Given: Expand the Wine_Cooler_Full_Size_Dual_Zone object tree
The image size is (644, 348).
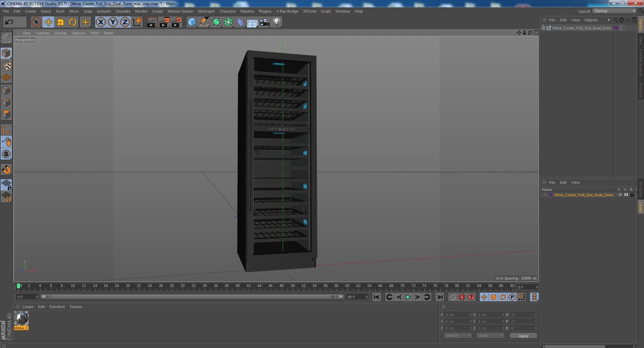Looking at the screenshot, I should (543, 28).
